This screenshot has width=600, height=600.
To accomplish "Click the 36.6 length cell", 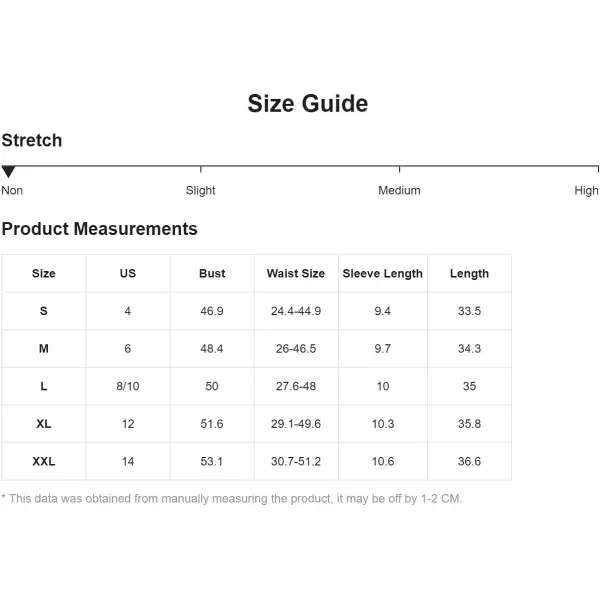I will (x=470, y=461).
